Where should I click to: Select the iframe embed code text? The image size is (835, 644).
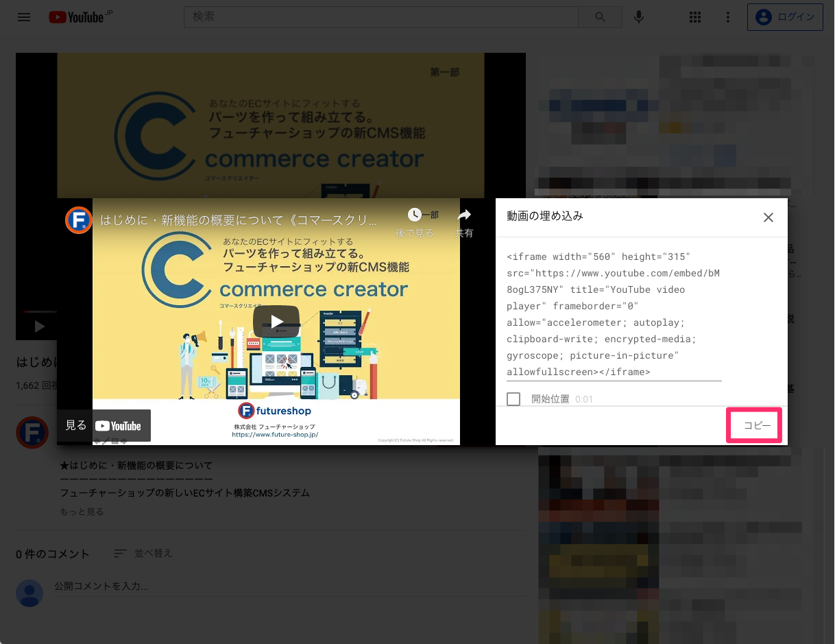614,314
